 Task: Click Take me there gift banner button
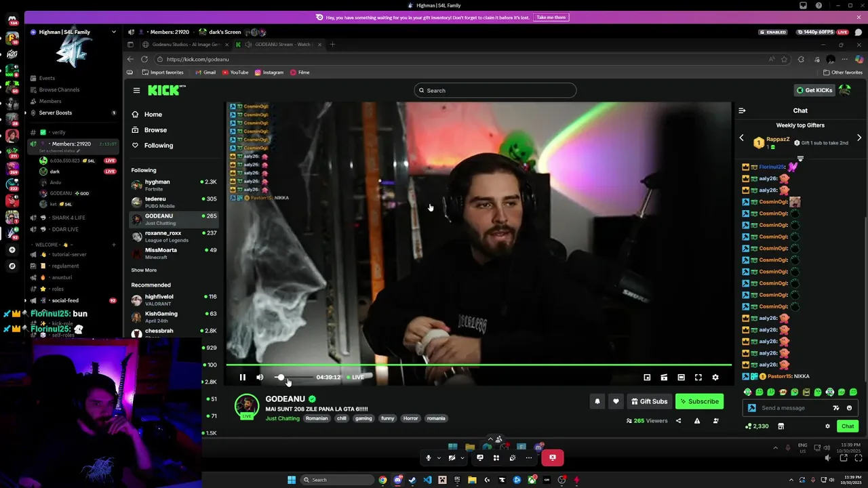pos(551,18)
